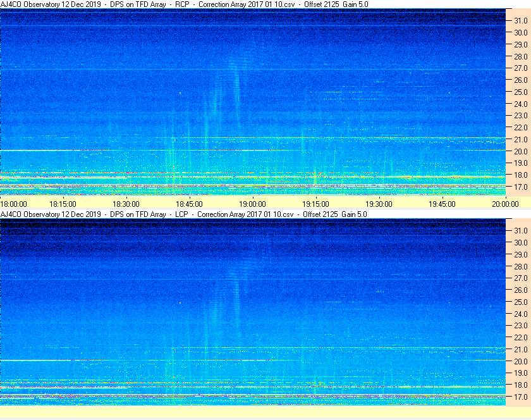The image size is (531, 420).
Task: Click the RCP spectrogram plot area
Action: coord(253,102)
